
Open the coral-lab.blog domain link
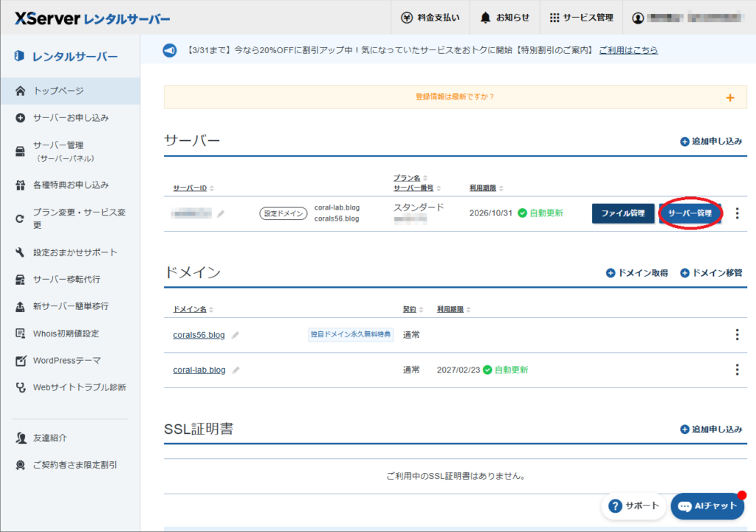point(199,370)
